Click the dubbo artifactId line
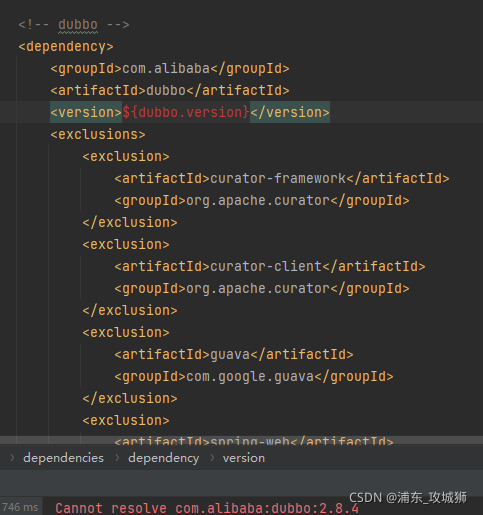Image resolution: width=483 pixels, height=515 pixels. tap(170, 90)
